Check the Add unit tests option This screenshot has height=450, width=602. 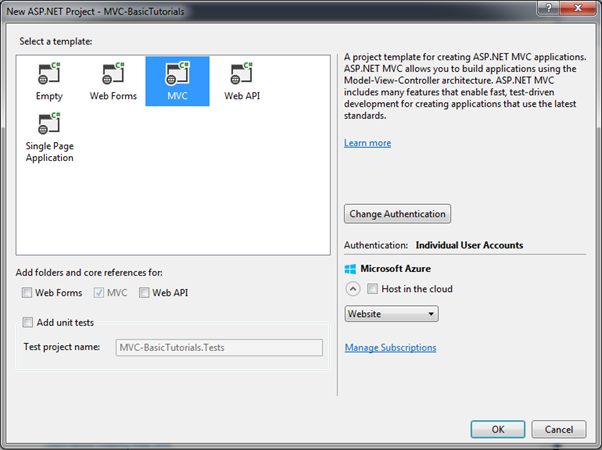click(28, 322)
